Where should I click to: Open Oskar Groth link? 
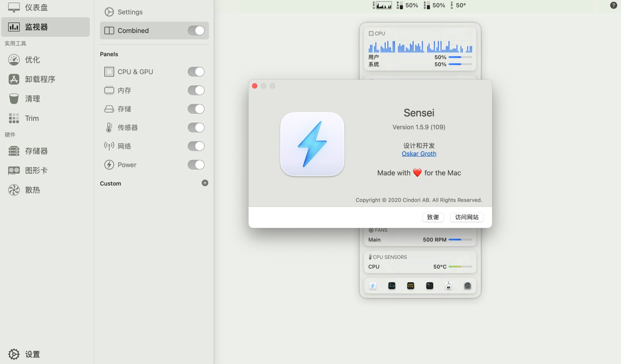(419, 154)
